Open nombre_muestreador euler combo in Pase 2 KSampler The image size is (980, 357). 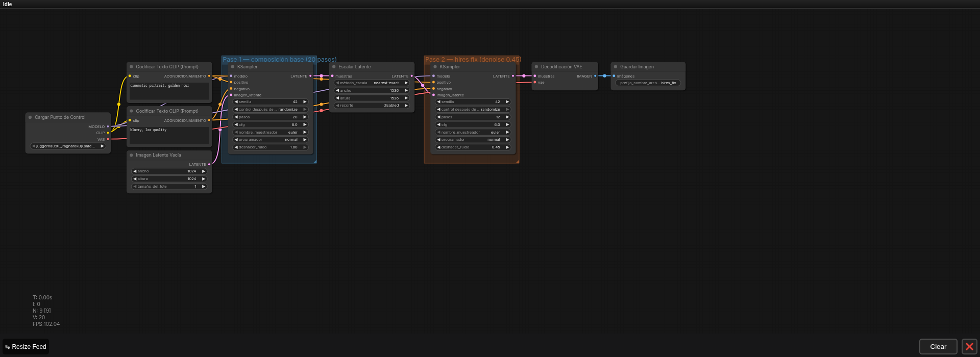pyautogui.click(x=473, y=132)
